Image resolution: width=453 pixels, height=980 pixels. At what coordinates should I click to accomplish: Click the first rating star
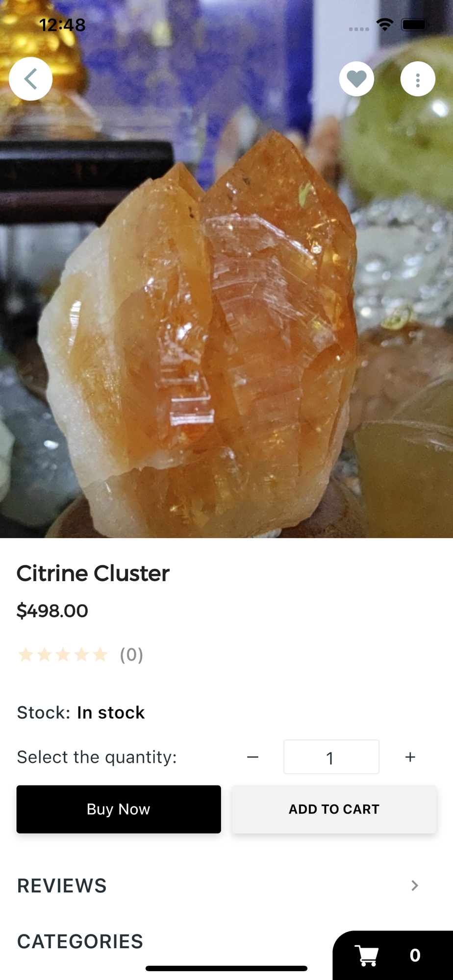[x=25, y=655]
